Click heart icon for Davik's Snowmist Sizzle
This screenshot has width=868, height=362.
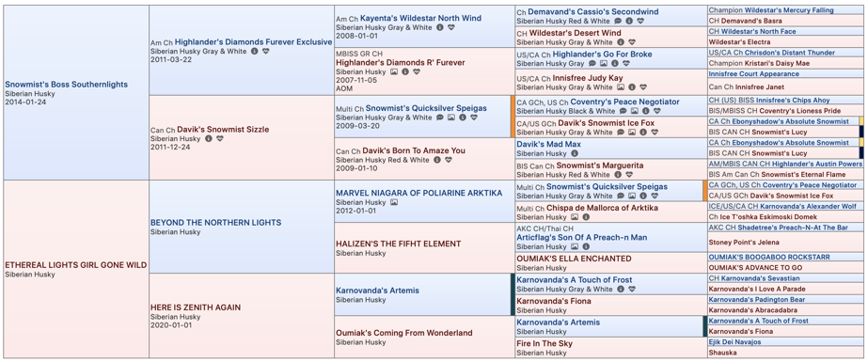[x=220, y=138]
